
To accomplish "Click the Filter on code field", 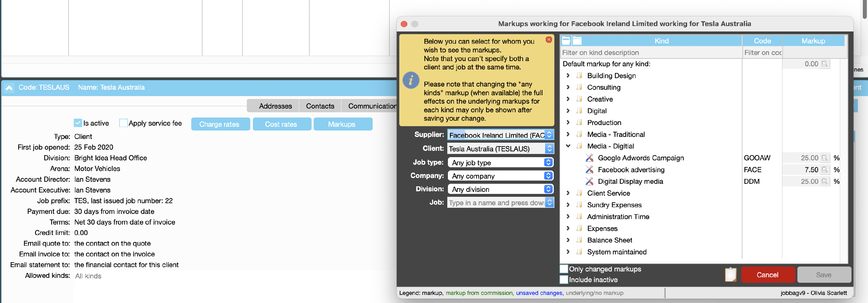I will pyautogui.click(x=762, y=53).
